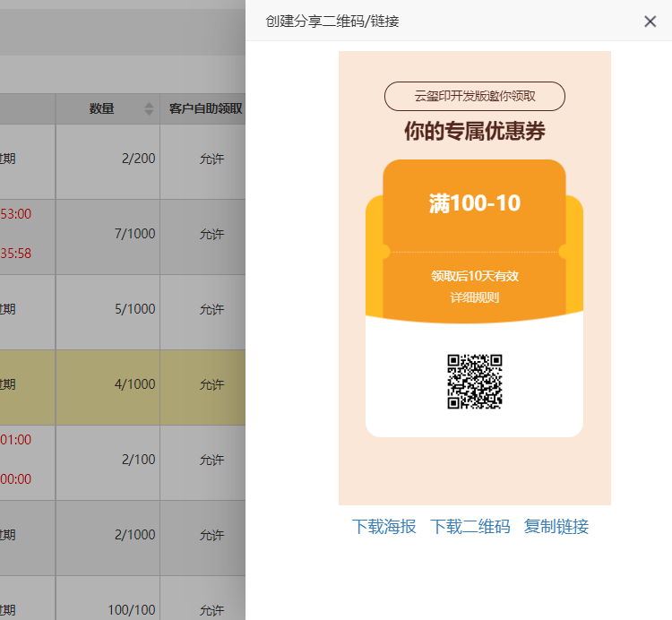This screenshot has width=672, height=620.
Task: Click 允许 in the 7/1000 row
Action: (x=211, y=234)
